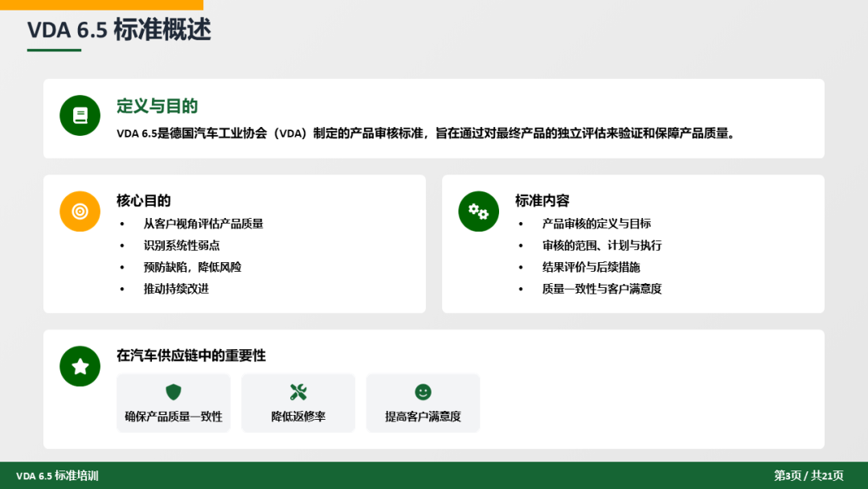The image size is (868, 489).
Task: Click the bullet 审核的范围、计划与执行
Action: coord(601,245)
